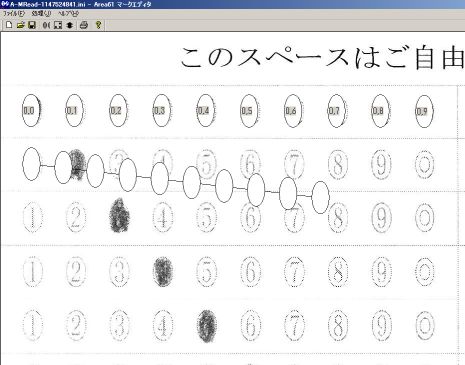Click the mark oval labeled 0.3
This screenshot has width=465, height=365.
click(x=162, y=110)
